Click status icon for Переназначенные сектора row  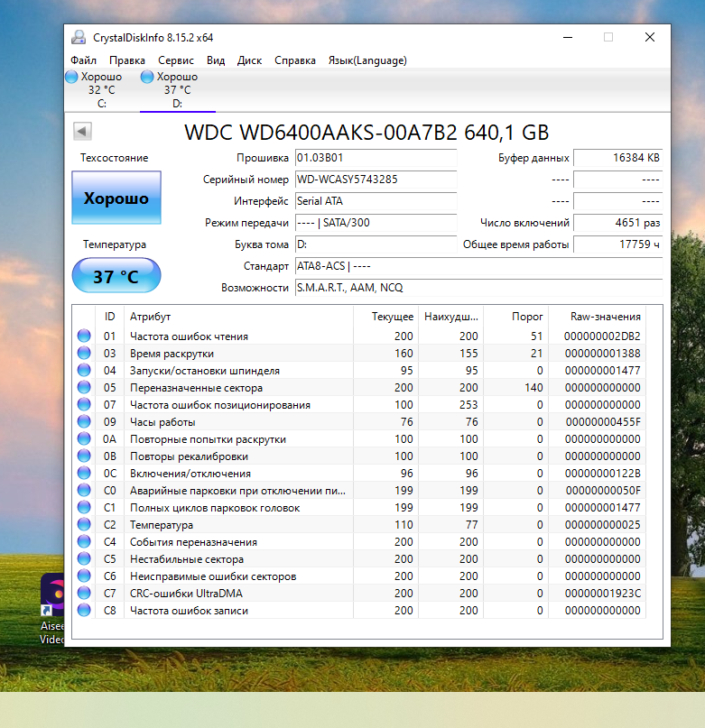(x=84, y=387)
